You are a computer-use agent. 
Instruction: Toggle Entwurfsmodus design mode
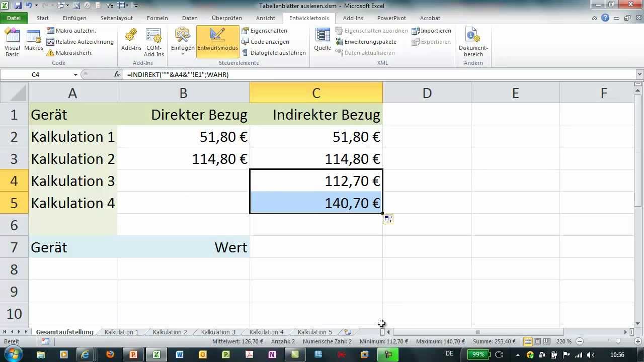(217, 41)
